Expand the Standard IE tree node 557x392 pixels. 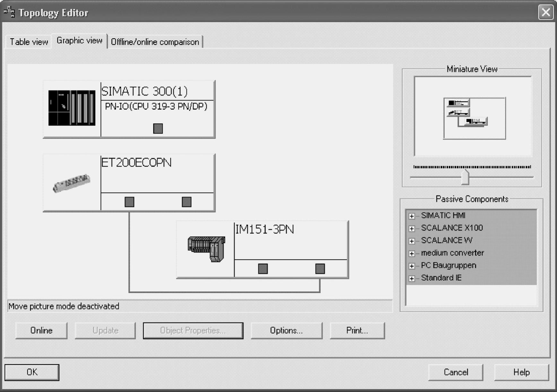pyautogui.click(x=412, y=279)
